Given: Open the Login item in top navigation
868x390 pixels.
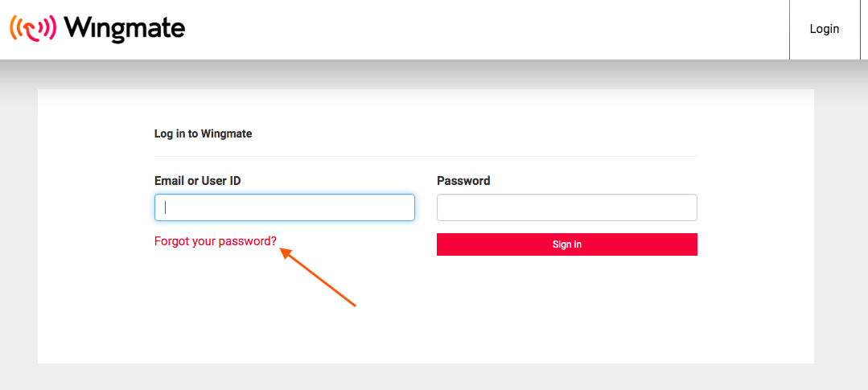Looking at the screenshot, I should click(x=825, y=29).
